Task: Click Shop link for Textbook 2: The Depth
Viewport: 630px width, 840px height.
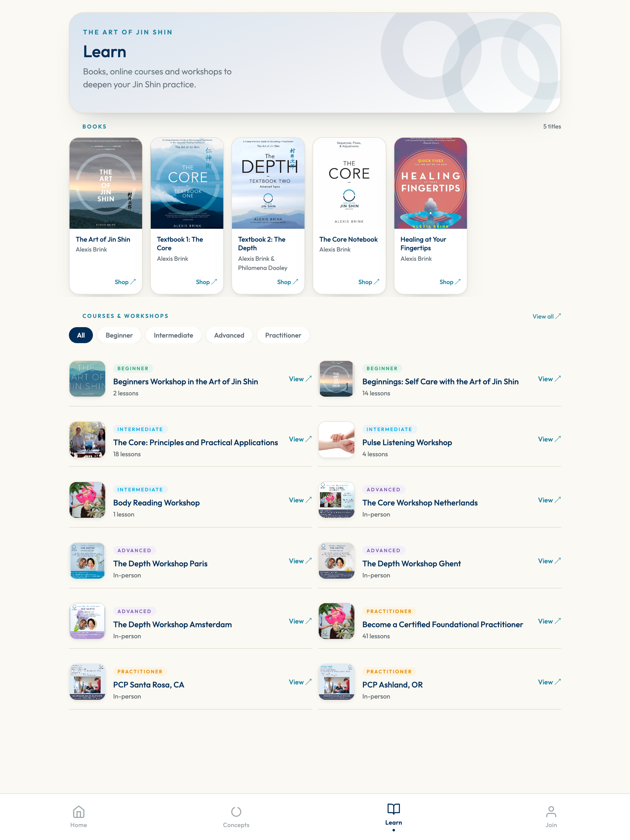Action: point(287,282)
